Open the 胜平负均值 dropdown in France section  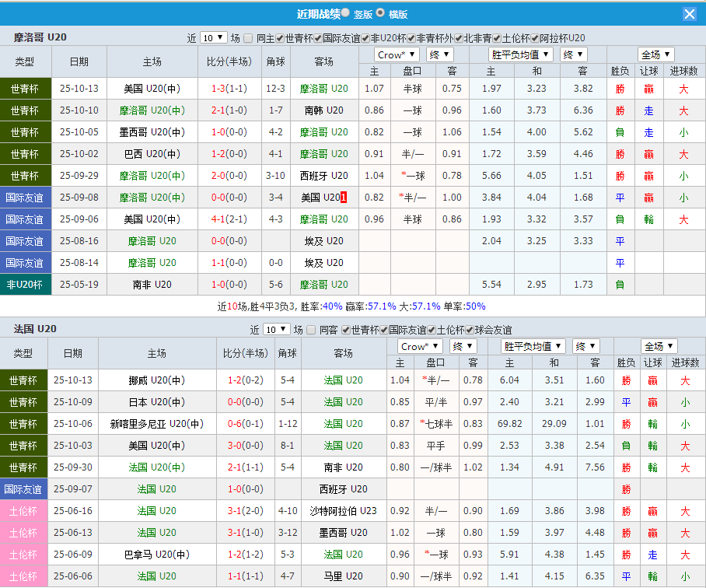pos(533,346)
